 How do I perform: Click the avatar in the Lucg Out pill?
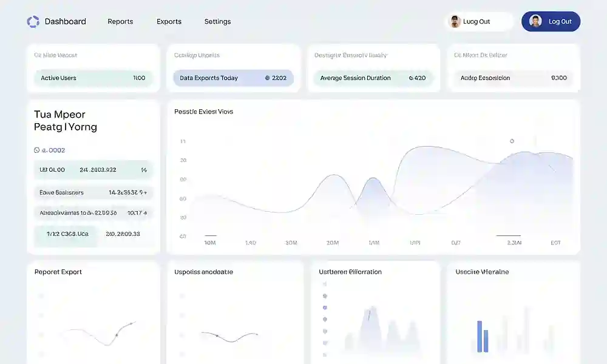[x=455, y=22]
